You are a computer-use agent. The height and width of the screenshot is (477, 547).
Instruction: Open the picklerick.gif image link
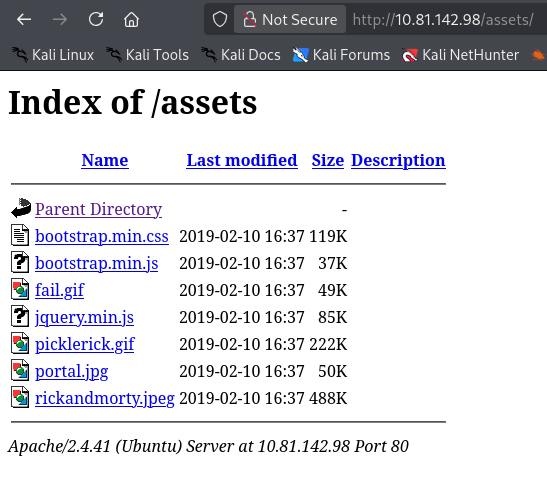[x=85, y=344]
